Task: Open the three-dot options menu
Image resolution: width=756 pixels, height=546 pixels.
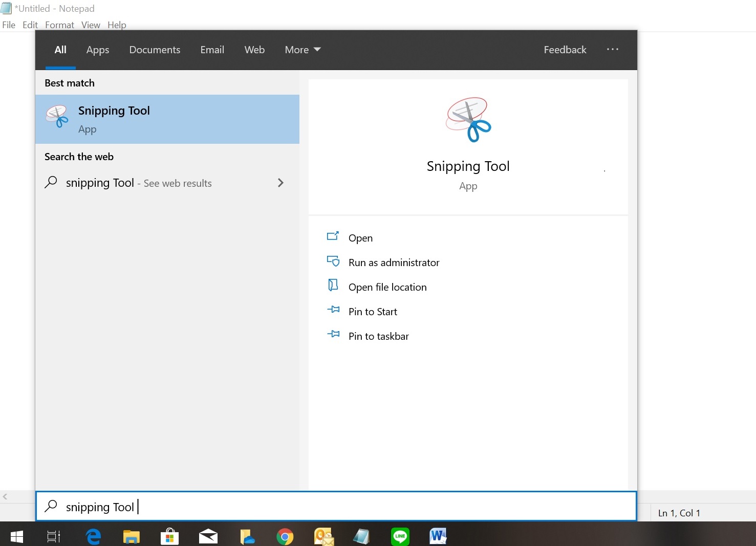Action: click(x=613, y=49)
